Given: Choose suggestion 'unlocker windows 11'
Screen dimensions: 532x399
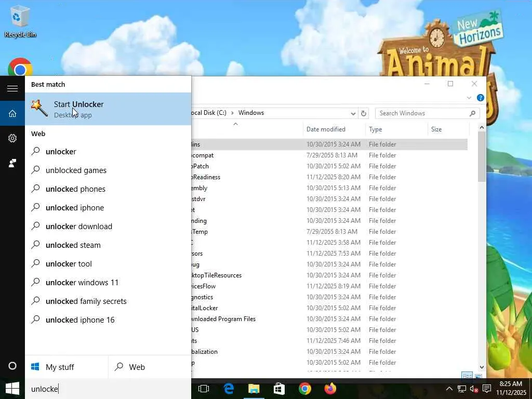Looking at the screenshot, I should point(108,282).
